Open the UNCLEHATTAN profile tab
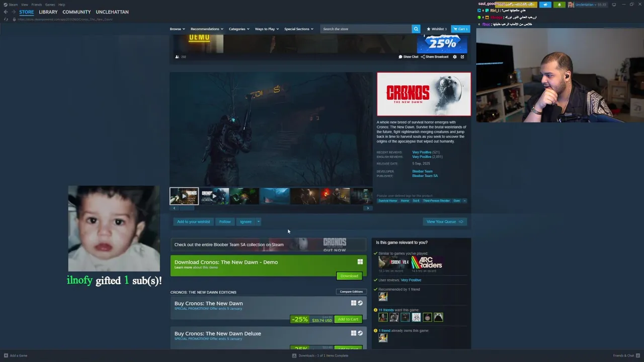This screenshot has height=362, width=644. pyautogui.click(x=112, y=12)
